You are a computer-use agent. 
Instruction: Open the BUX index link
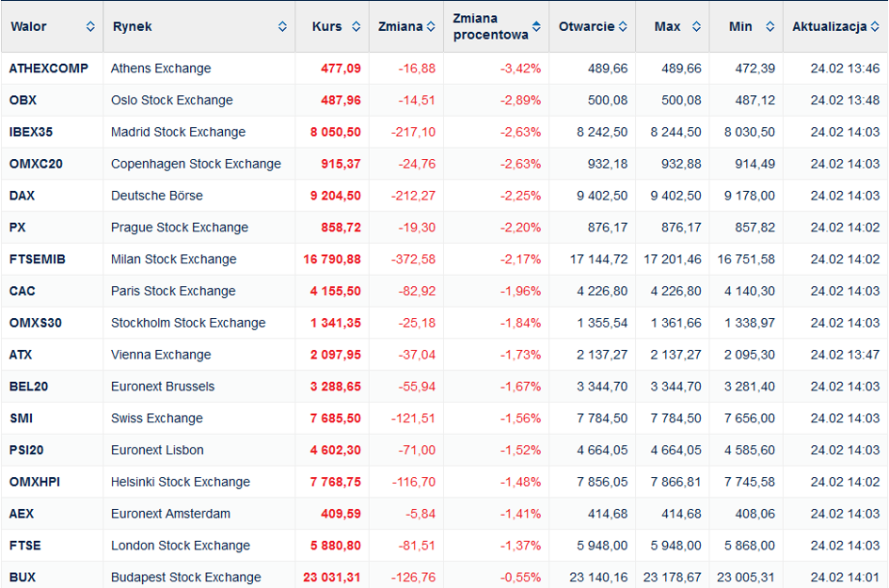[x=23, y=576]
